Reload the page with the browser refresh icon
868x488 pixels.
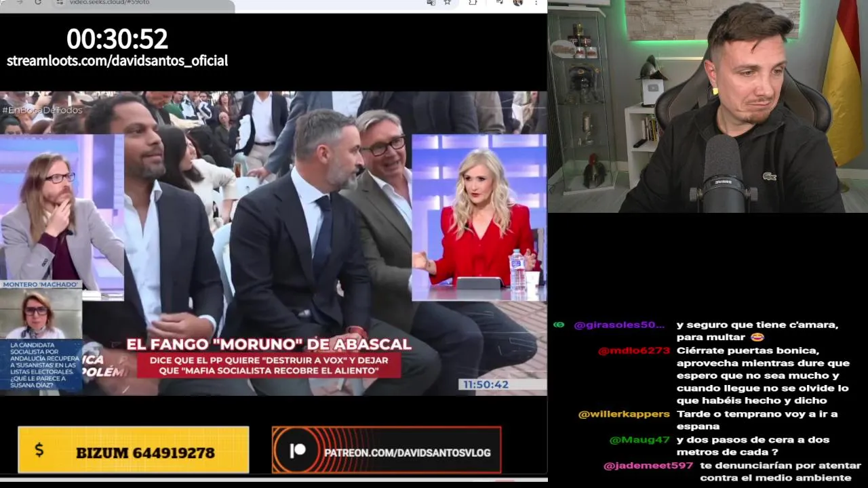[x=38, y=3]
